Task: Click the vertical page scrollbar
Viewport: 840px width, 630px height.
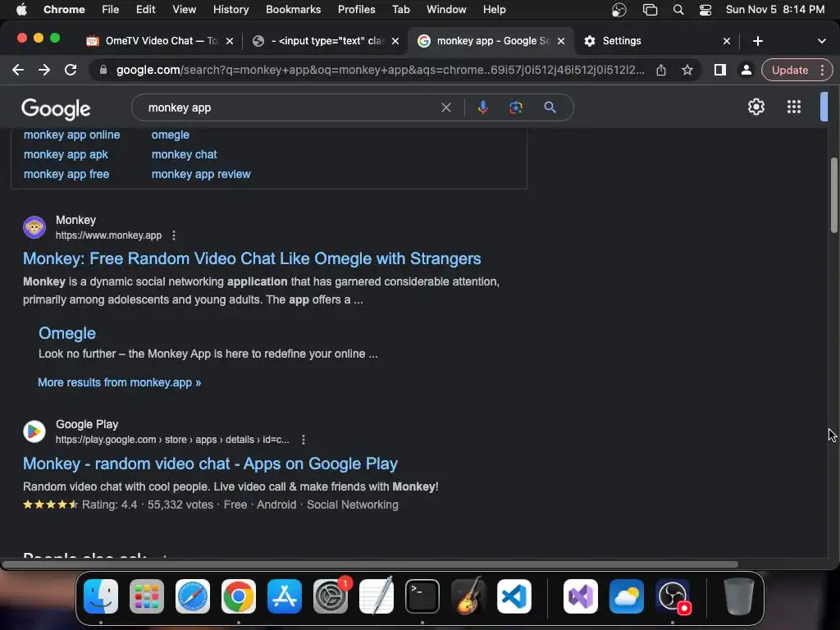Action: pyautogui.click(x=834, y=195)
